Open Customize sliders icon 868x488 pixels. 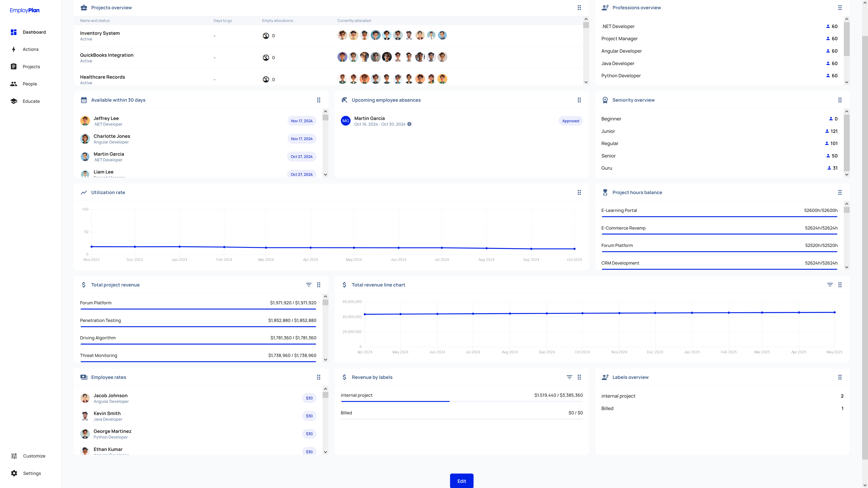pyautogui.click(x=14, y=456)
